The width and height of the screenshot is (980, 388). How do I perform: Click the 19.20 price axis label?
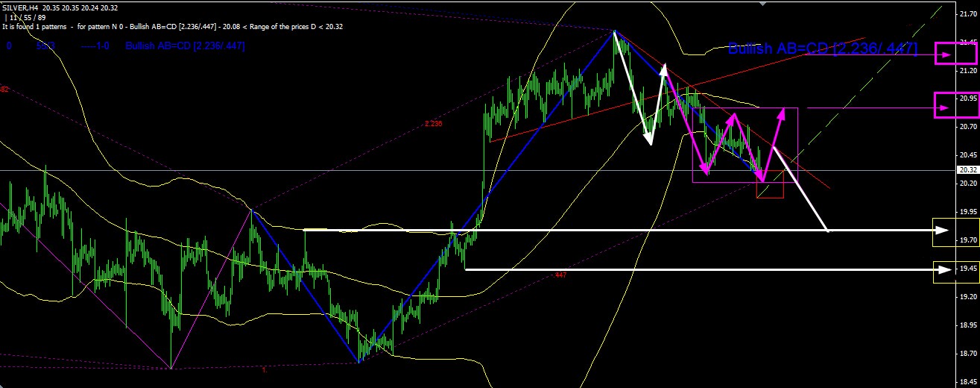coord(968,297)
